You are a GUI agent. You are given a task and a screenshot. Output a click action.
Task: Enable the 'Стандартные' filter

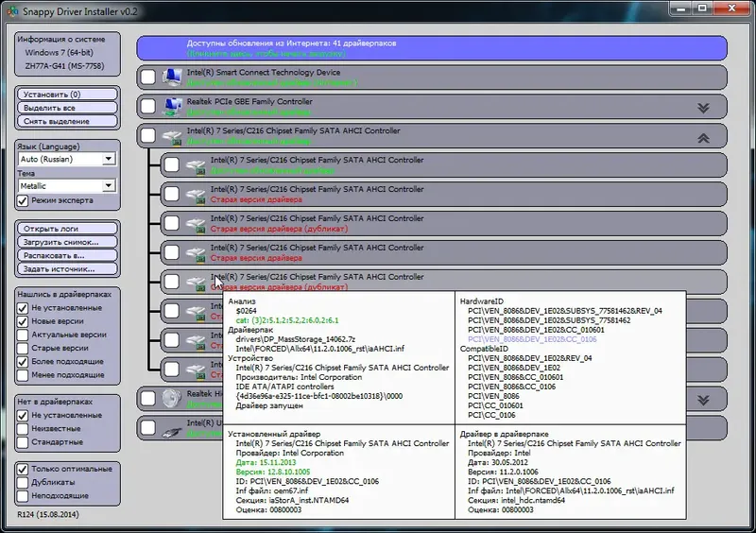[23, 442]
